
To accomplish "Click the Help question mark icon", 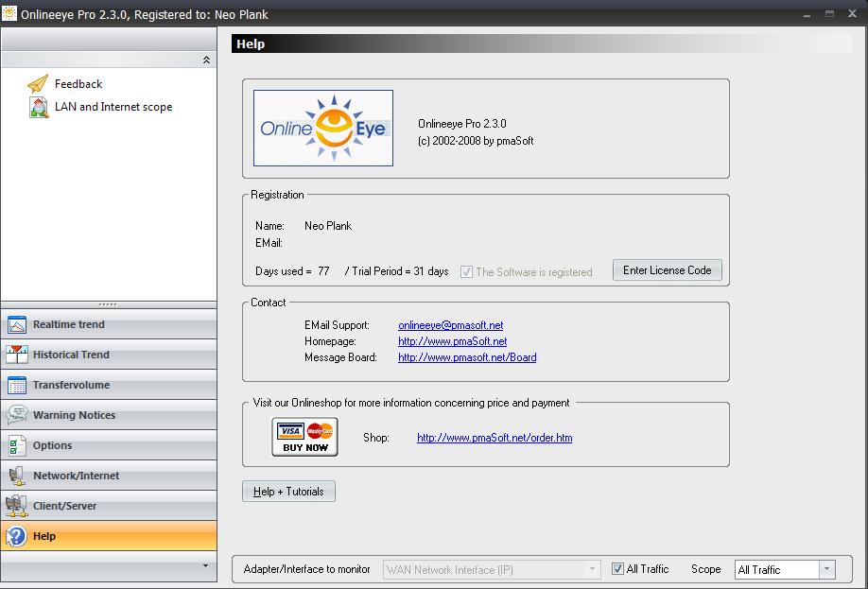I will pyautogui.click(x=17, y=536).
